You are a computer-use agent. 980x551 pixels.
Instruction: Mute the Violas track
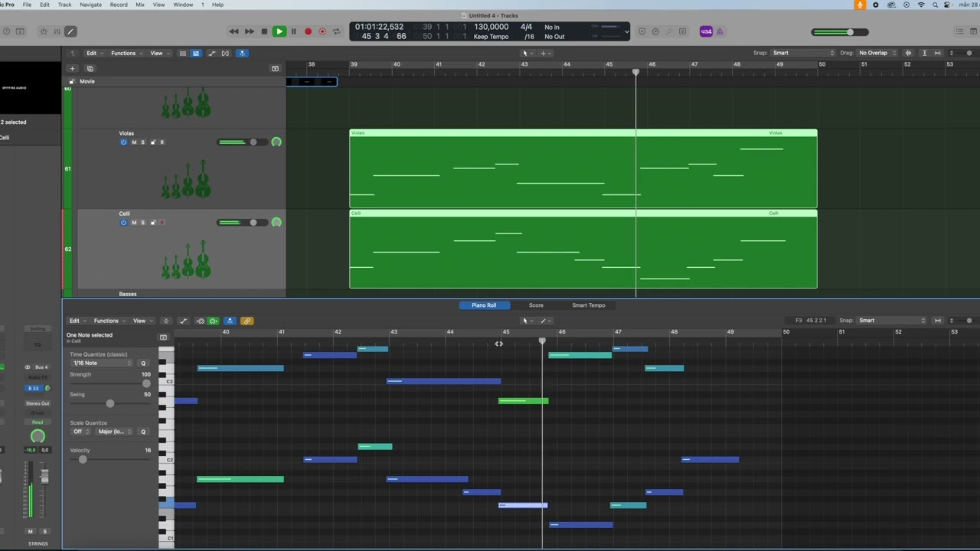click(134, 142)
